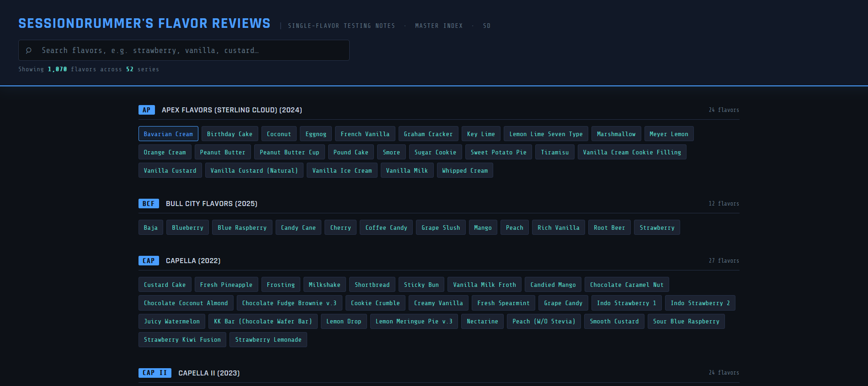Viewport: 868px width, 386px height.
Task: Click Chocolate Fudge Brownie v.3 tag
Action: tap(289, 303)
